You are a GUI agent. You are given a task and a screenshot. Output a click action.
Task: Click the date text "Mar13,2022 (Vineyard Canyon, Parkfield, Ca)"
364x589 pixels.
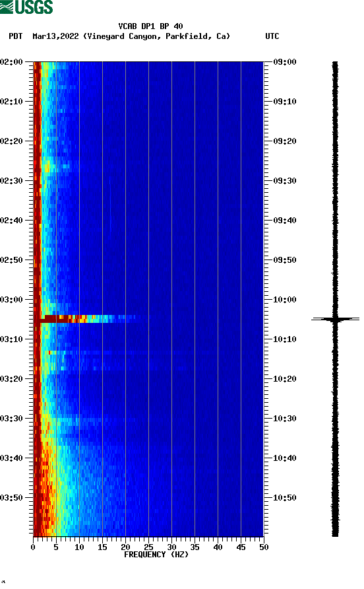[131, 36]
